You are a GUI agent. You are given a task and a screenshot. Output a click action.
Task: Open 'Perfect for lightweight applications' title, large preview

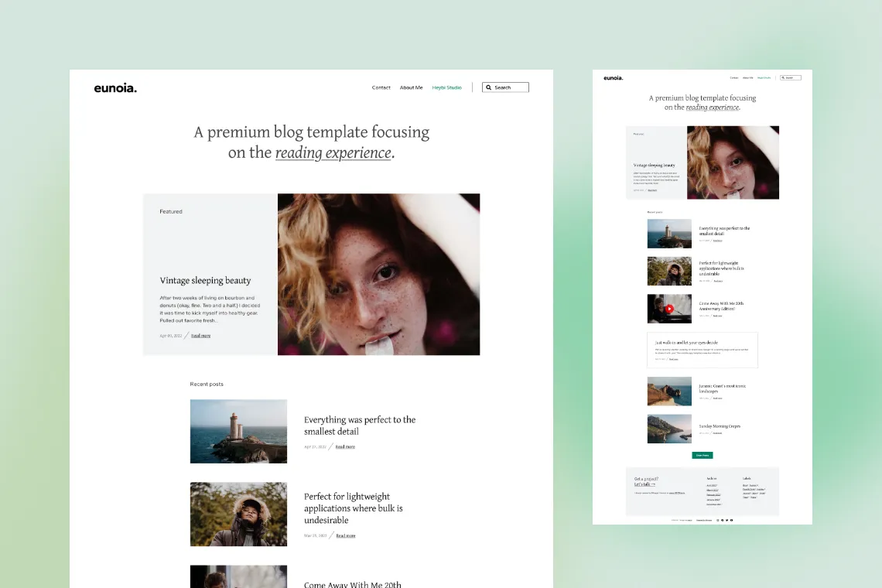click(x=354, y=508)
